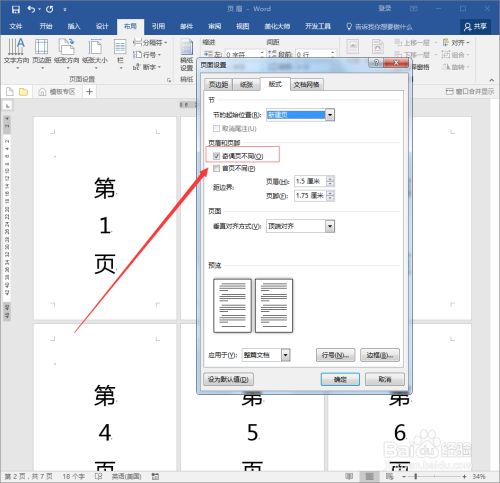The width and height of the screenshot is (500, 483).
Task: Expand the Vertical alignment (垂直对齐方式) dropdown
Action: coord(330,226)
